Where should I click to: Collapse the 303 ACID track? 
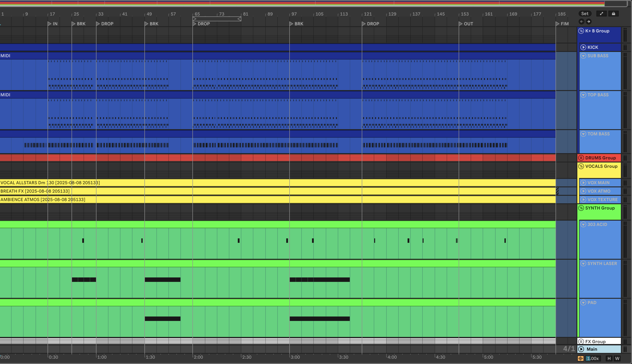(x=583, y=224)
